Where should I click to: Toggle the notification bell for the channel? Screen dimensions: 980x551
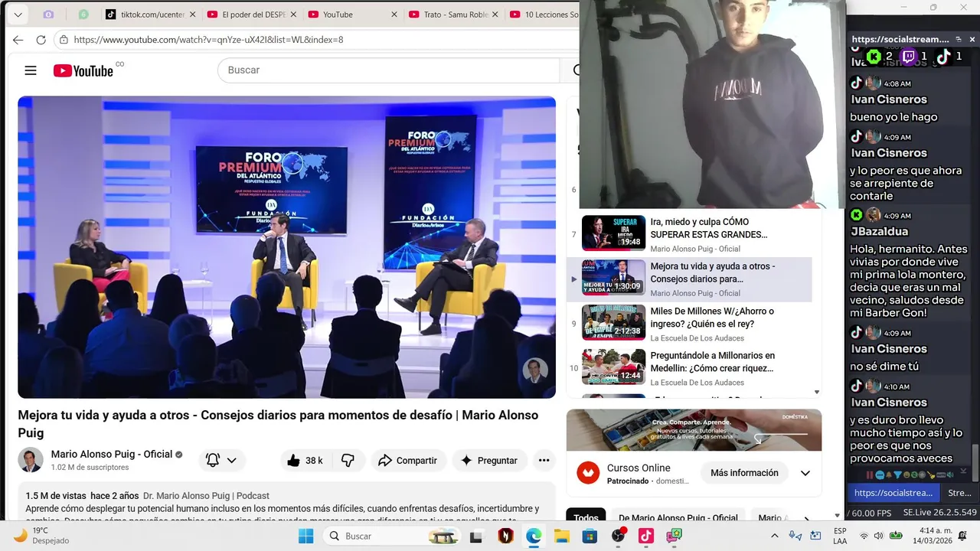[213, 461]
